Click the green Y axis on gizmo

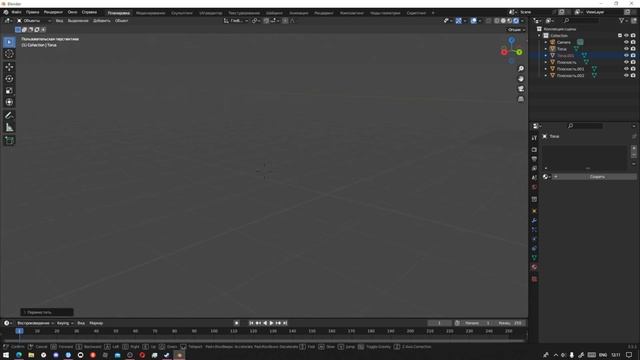point(519,52)
